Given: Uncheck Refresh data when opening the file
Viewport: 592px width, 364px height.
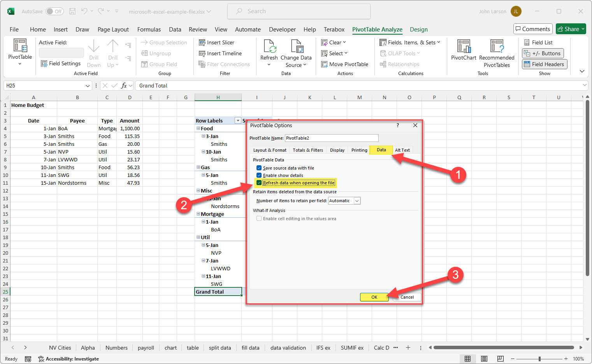Looking at the screenshot, I should (259, 183).
